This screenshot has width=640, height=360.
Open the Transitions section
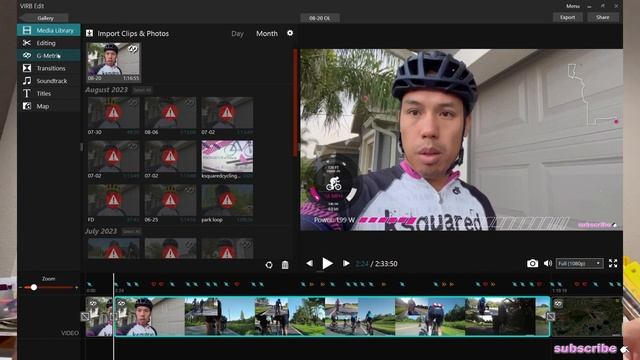(x=49, y=68)
